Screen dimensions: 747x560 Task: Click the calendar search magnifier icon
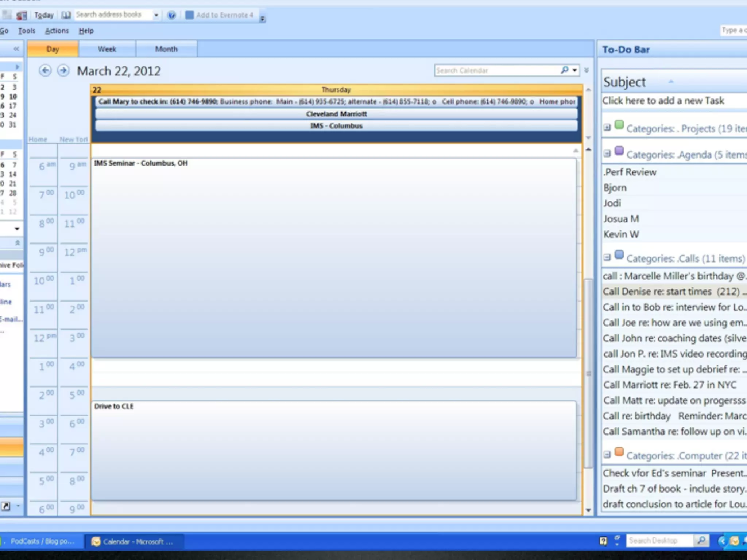point(564,70)
